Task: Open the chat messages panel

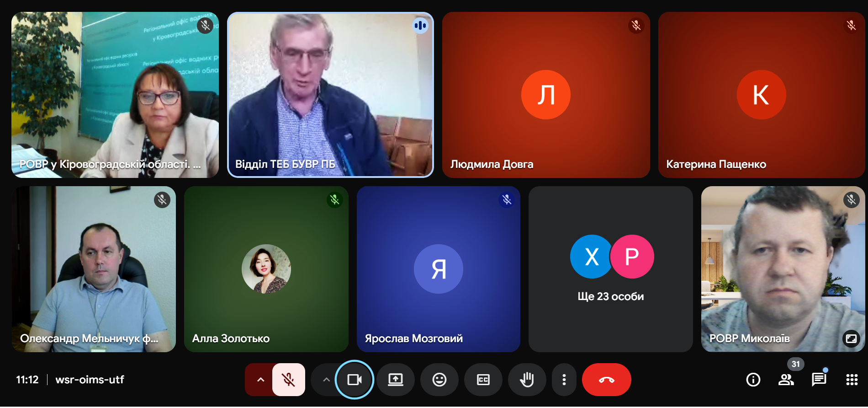Action: [x=819, y=380]
